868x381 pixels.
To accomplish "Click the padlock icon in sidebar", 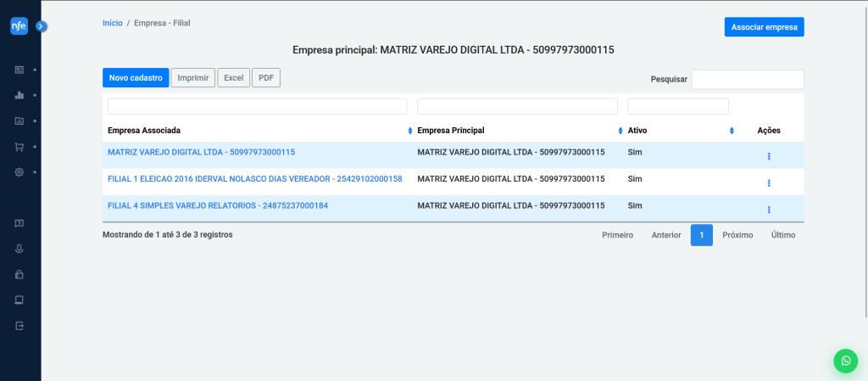I will [19, 274].
